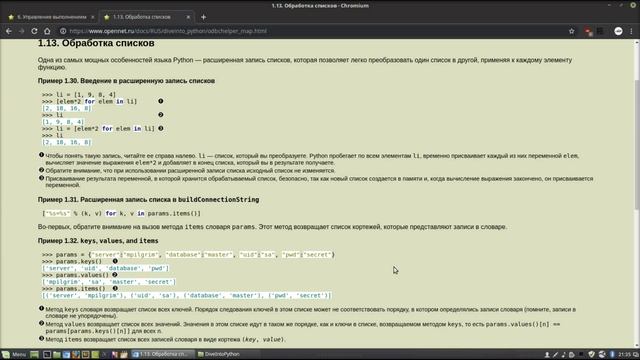Open the red extension icon in toolbar

coord(588,31)
